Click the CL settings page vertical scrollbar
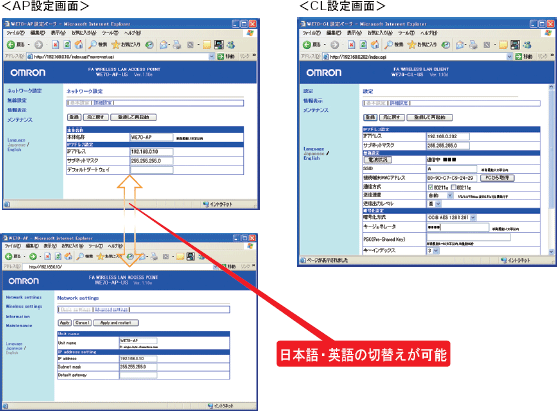Image resolution: width=557 pixels, height=411 pixels. tap(551, 169)
